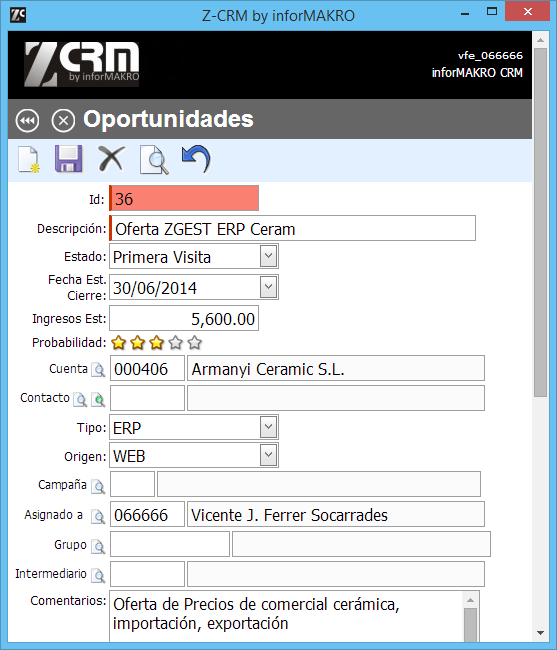This screenshot has height=650, width=557.
Task: Click the ZC application icon in the title bar
Action: (x=18, y=15)
